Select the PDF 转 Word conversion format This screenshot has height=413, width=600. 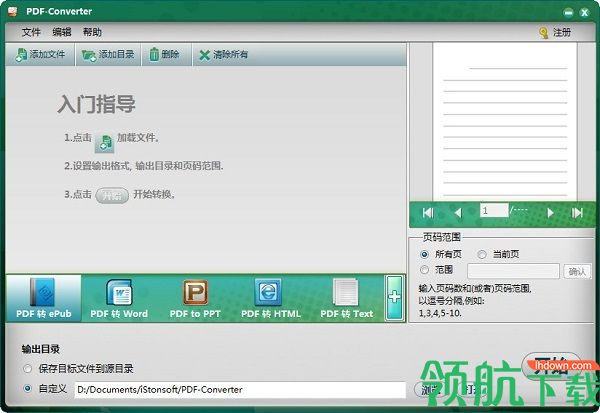pyautogui.click(x=119, y=298)
